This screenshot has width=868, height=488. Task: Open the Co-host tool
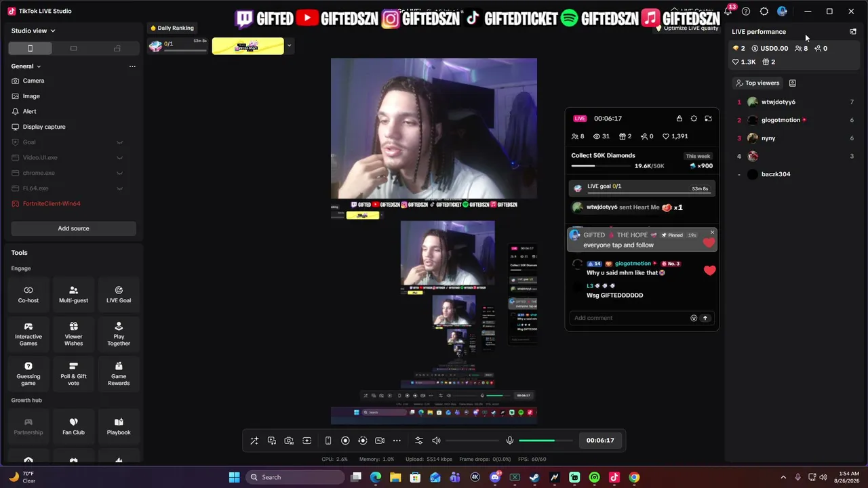[x=28, y=294]
